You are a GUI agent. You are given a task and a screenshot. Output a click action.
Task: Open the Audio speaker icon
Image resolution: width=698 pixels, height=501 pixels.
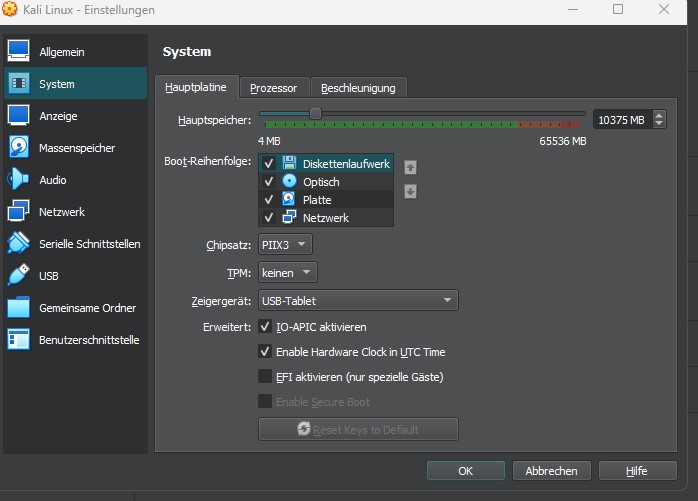click(x=18, y=179)
